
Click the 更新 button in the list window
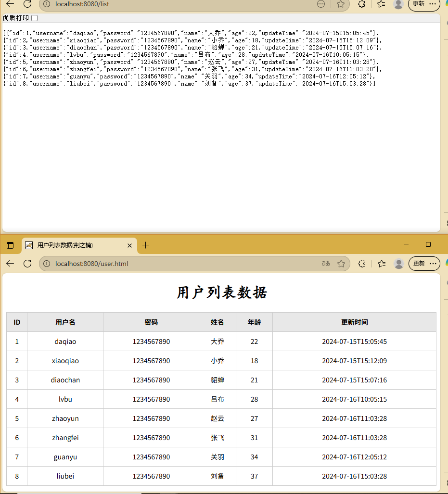pyautogui.click(x=424, y=4)
